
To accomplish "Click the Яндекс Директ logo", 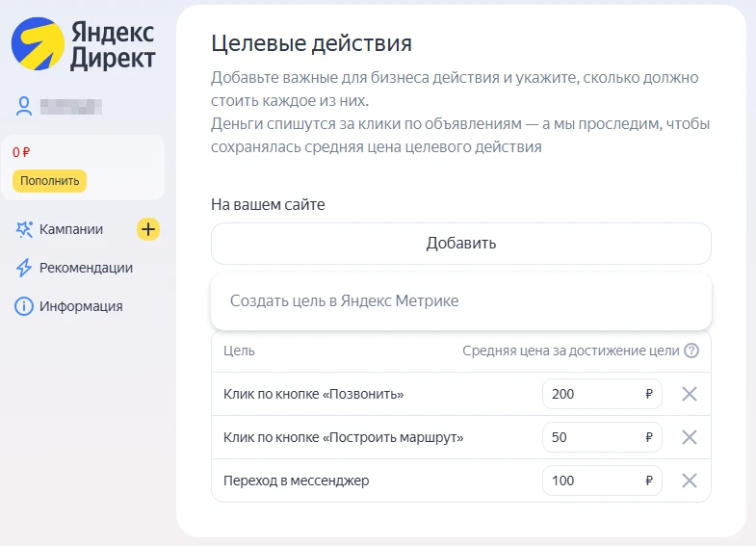I will pos(83,45).
